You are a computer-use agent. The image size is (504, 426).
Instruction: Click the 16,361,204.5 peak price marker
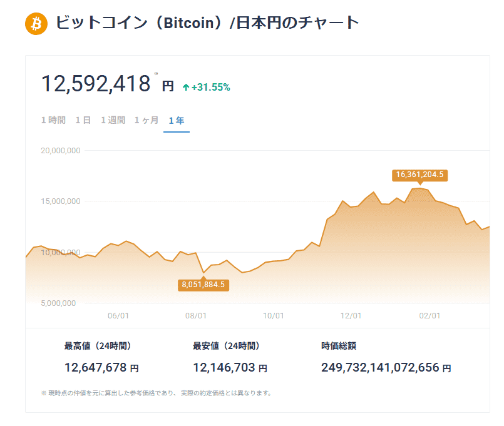[x=419, y=175]
